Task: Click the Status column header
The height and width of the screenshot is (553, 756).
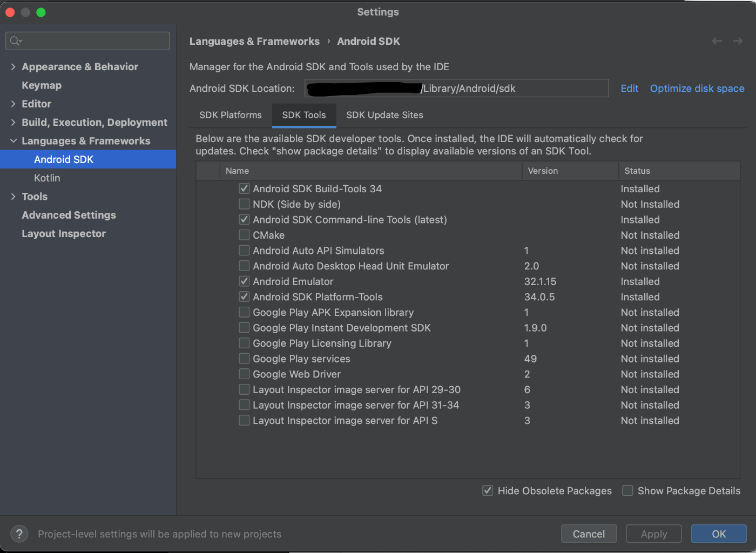Action: [679, 171]
